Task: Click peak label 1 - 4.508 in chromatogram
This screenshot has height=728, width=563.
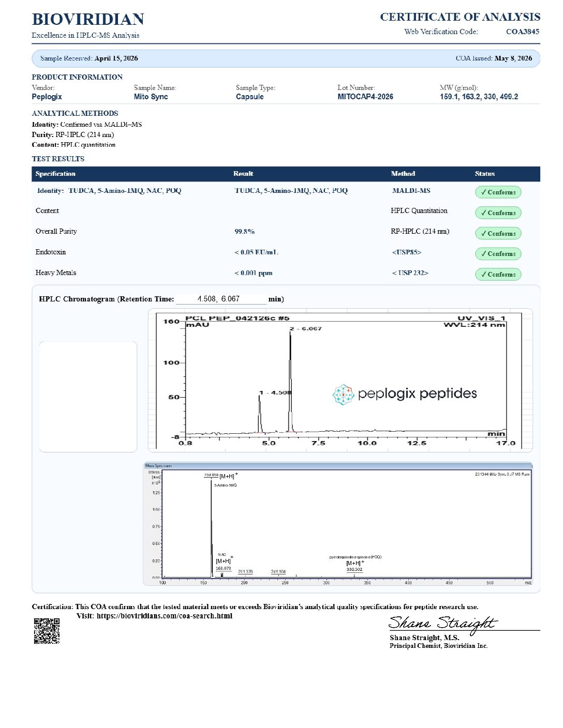Action: pos(276,393)
